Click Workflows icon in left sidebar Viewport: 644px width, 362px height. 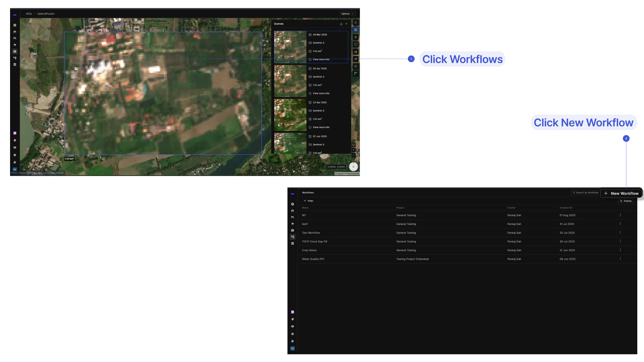(x=15, y=58)
